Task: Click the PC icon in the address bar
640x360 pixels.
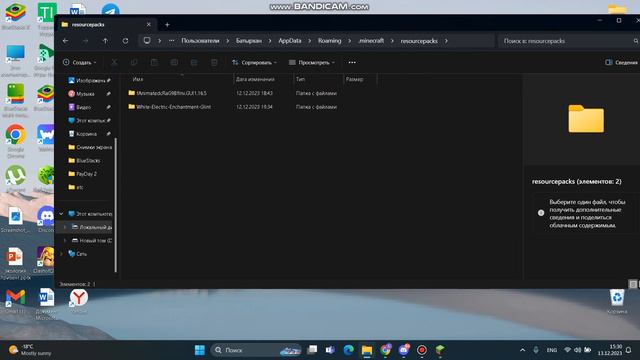Action: pyautogui.click(x=147, y=41)
